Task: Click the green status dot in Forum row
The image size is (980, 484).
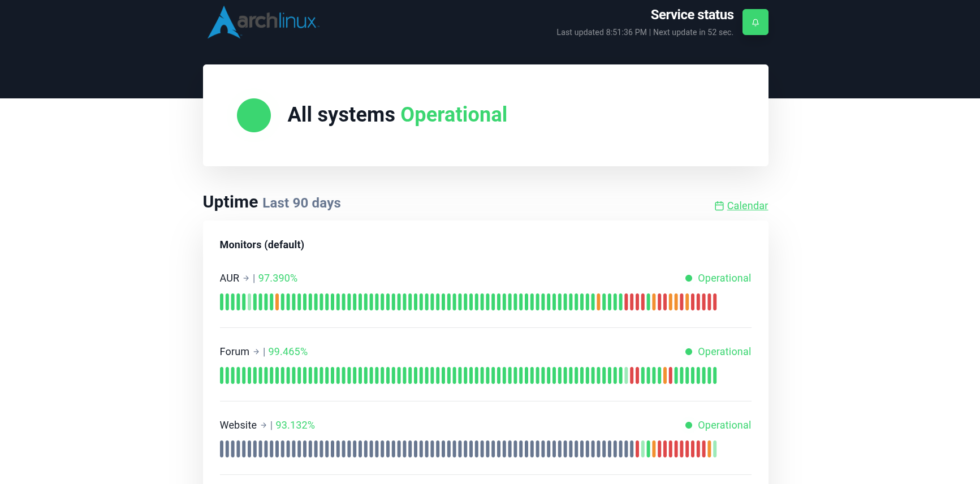Action: [x=688, y=352]
